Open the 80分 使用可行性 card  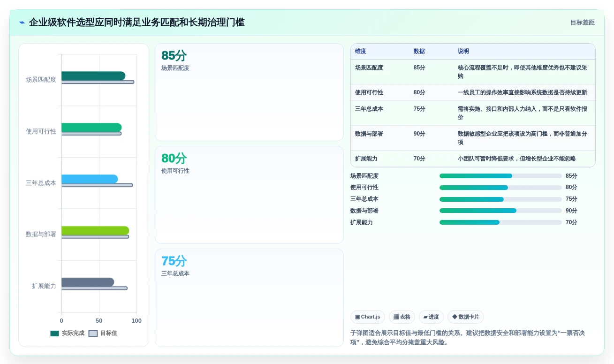pyautogui.click(x=249, y=195)
